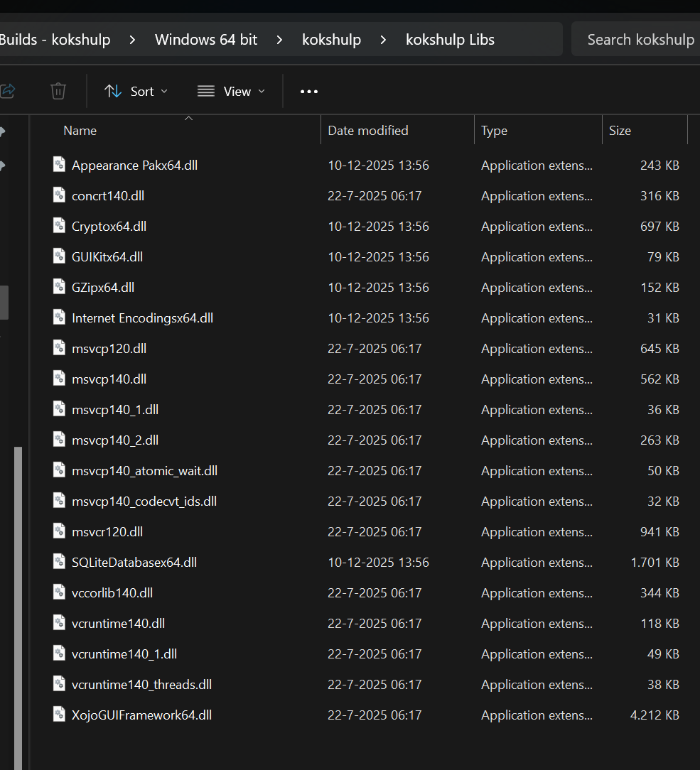The width and height of the screenshot is (700, 770).
Task: Sort files by Size column header
Action: click(x=620, y=131)
